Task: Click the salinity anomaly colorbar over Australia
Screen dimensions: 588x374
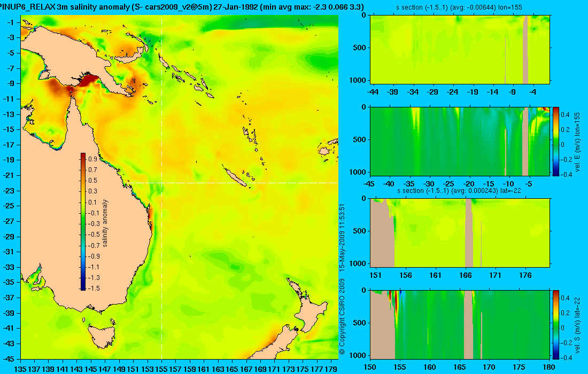Action: click(x=83, y=222)
